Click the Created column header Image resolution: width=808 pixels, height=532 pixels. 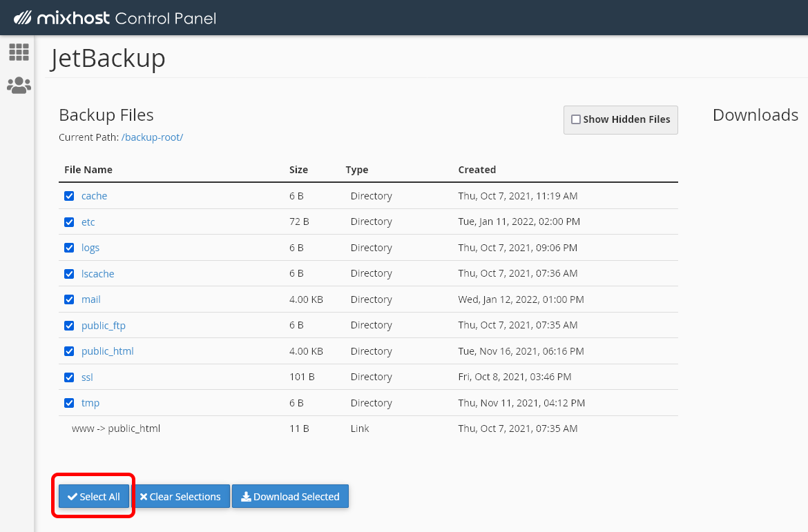click(x=477, y=170)
